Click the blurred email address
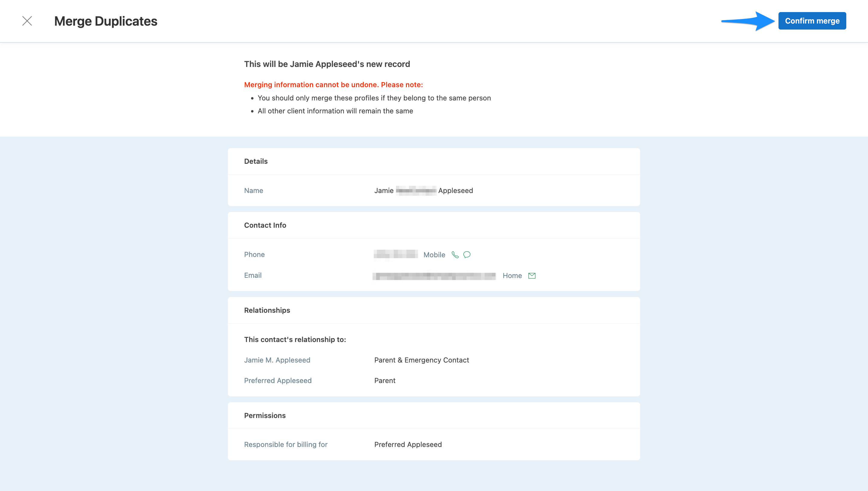 coord(434,276)
